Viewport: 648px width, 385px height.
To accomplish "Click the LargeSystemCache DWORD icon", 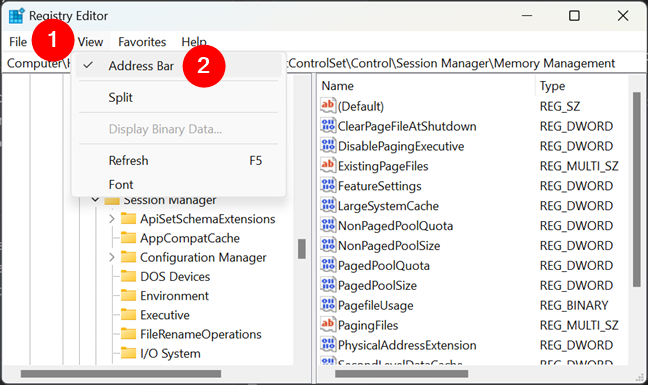I will [x=328, y=205].
